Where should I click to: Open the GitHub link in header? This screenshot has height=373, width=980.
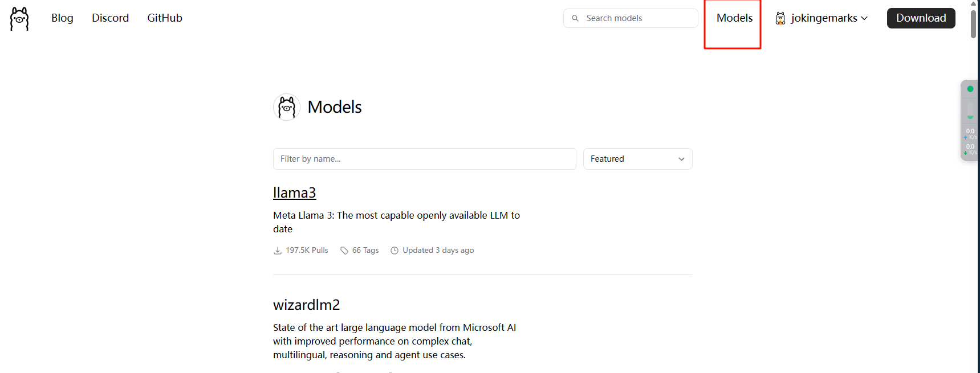(165, 18)
